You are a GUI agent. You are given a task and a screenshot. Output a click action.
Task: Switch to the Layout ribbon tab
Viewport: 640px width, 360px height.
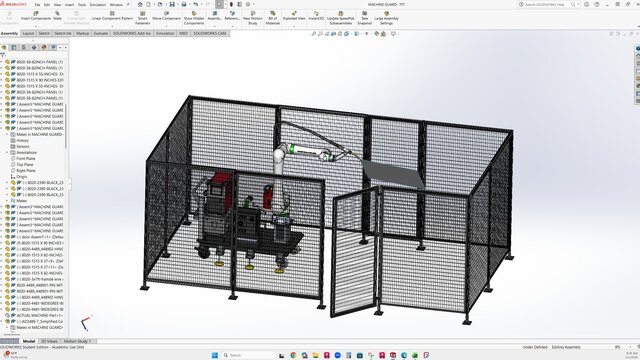(x=28, y=33)
